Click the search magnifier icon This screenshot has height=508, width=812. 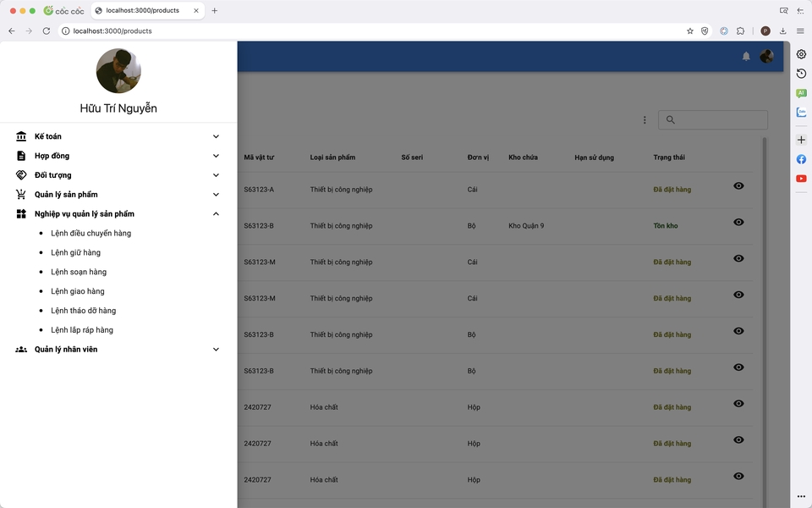pos(671,119)
